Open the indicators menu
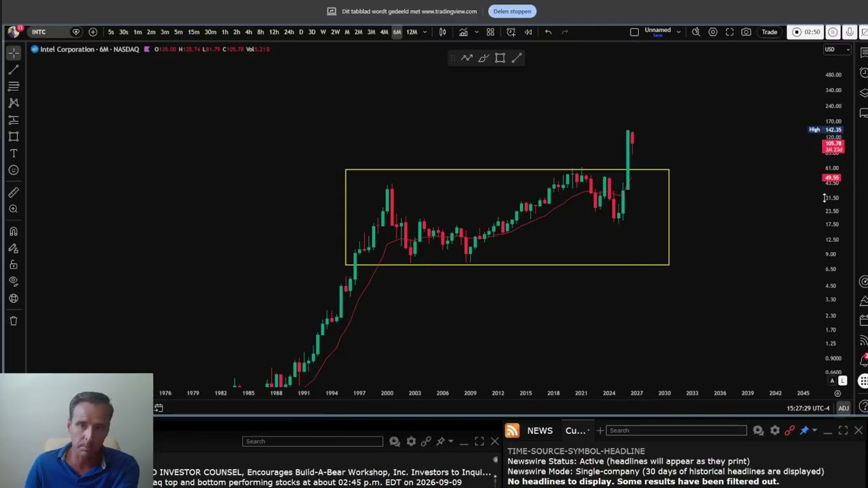The height and width of the screenshot is (488, 868). click(463, 32)
